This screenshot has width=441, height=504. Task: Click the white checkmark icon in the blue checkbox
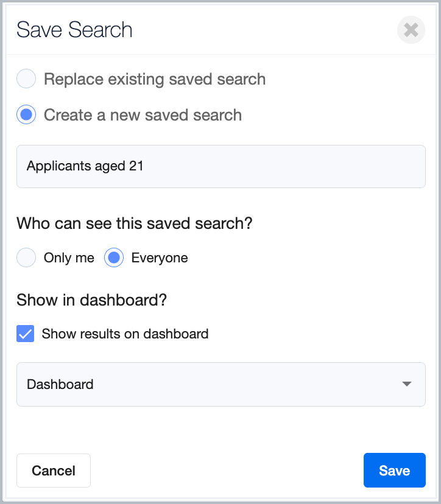[26, 334]
